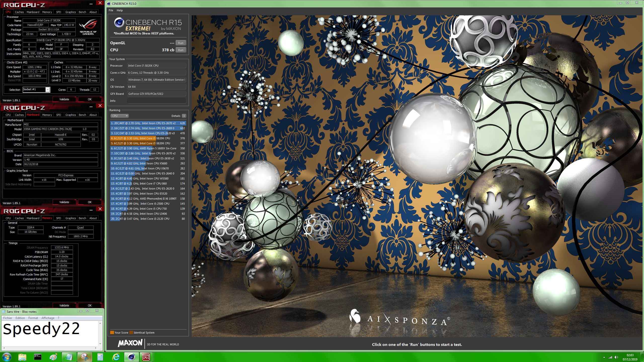This screenshot has height=362, width=644.
Task: Click Notepad's vertical scrollbar down arrow
Action: click(x=100, y=344)
